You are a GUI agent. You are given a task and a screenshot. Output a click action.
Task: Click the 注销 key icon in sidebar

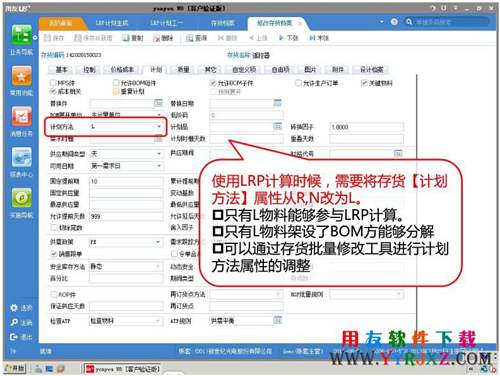[x=14, y=322]
